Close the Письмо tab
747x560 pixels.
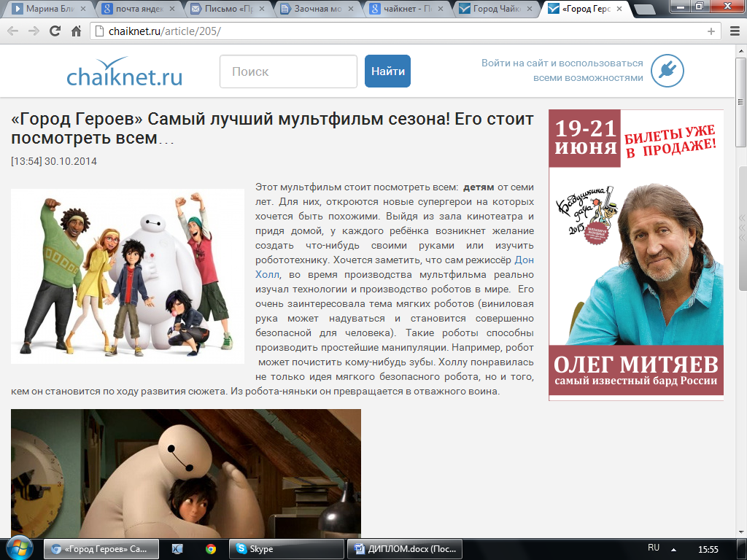(262, 9)
